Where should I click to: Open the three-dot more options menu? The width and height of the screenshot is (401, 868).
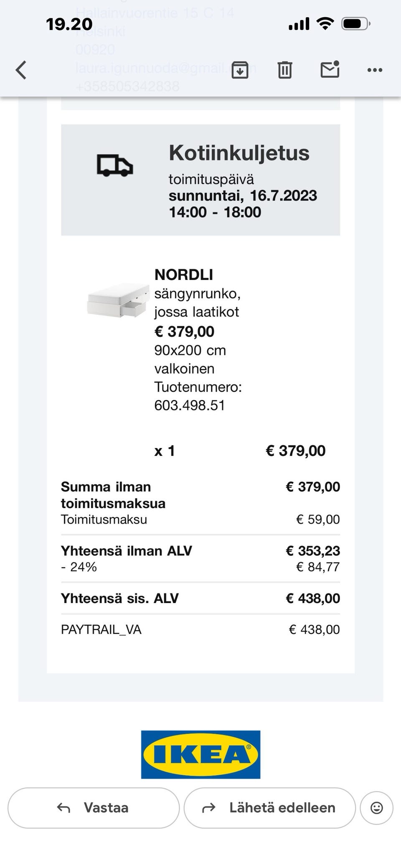(375, 70)
